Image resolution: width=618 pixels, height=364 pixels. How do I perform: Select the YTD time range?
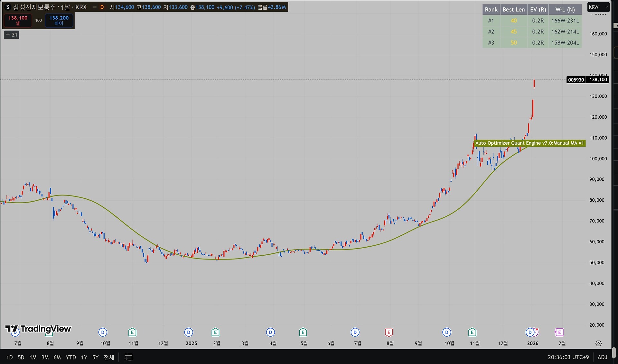click(70, 357)
